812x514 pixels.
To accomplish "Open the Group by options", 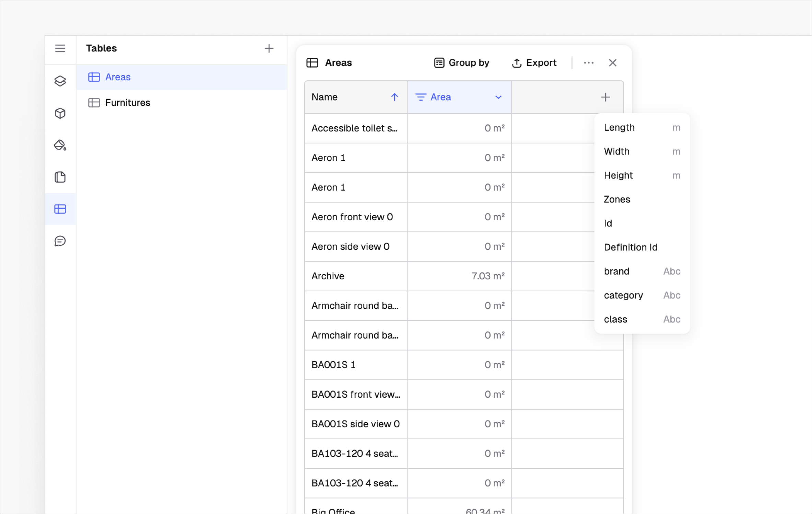I will click(461, 63).
